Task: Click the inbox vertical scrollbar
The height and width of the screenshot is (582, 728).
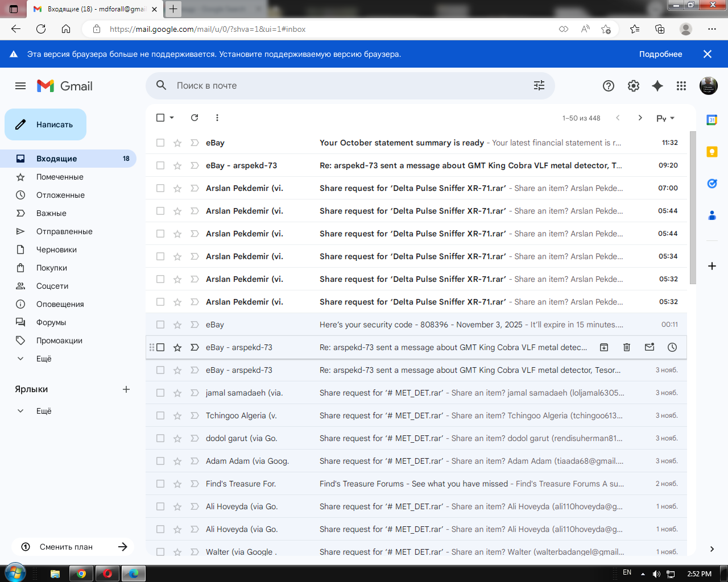Action: click(x=693, y=207)
